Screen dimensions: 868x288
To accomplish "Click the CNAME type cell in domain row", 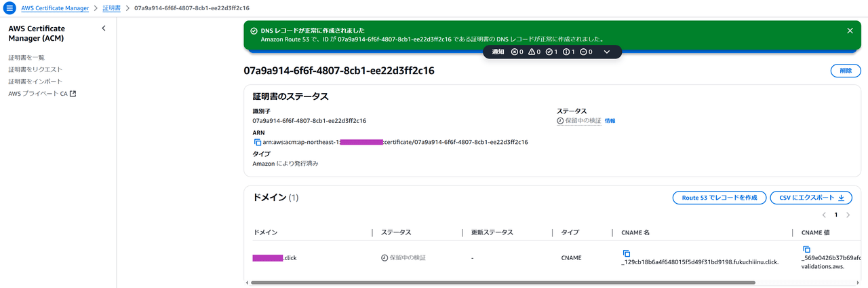I will (x=571, y=258).
